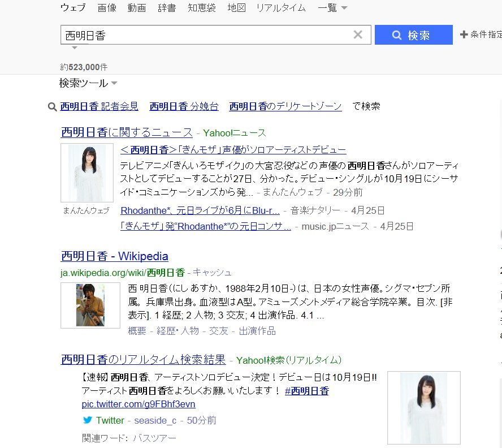Click the 50分前 tweet timestamp
The width and height of the screenshot is (502, 448).
201,420
